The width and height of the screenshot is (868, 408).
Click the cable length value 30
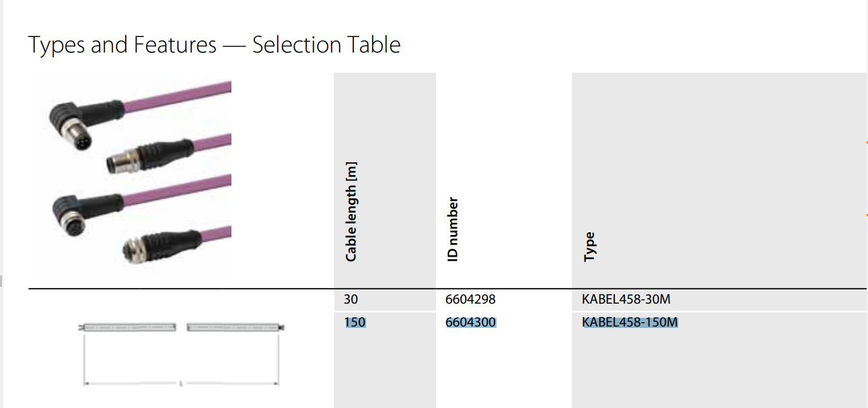click(x=351, y=300)
